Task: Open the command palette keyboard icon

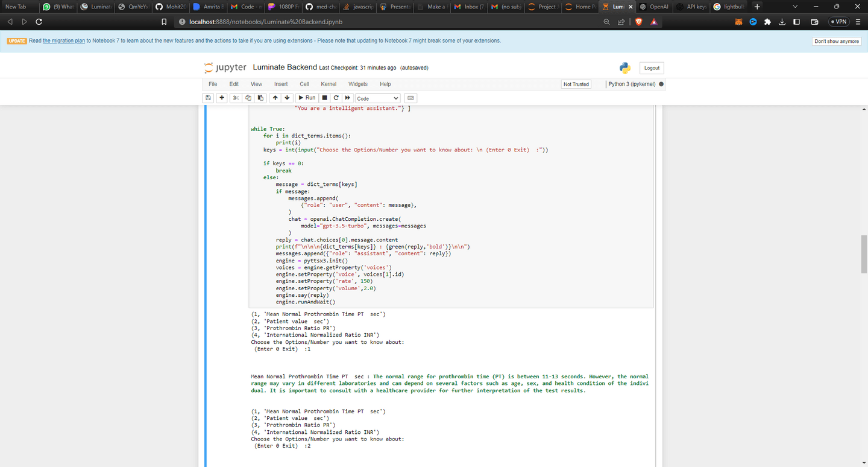Action: pyautogui.click(x=410, y=98)
